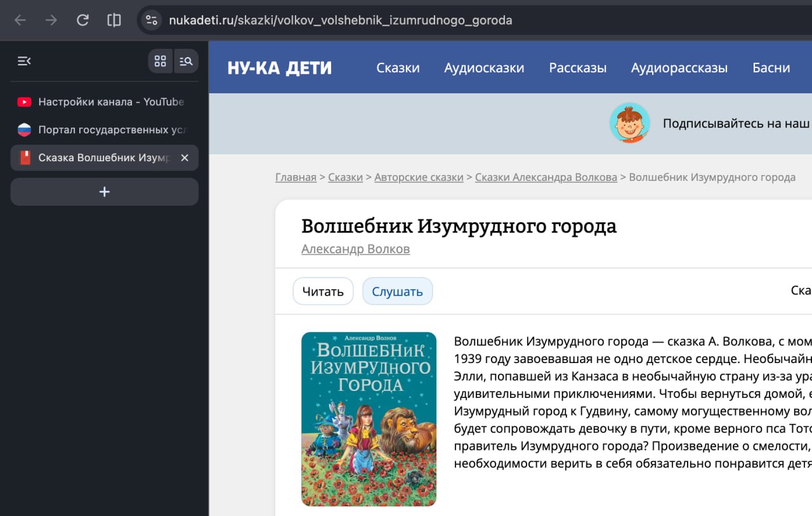This screenshot has height=516, width=812.
Task: Click the YouTube favicon in tab list
Action: tap(24, 102)
